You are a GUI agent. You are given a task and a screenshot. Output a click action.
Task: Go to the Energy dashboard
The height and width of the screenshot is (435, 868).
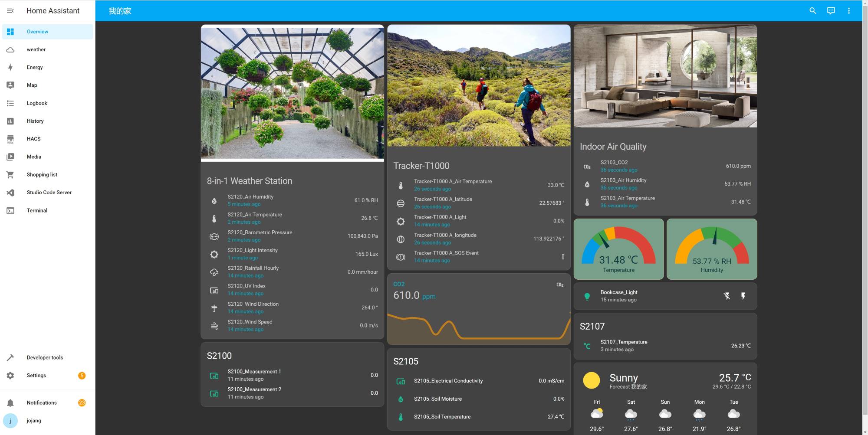(35, 67)
